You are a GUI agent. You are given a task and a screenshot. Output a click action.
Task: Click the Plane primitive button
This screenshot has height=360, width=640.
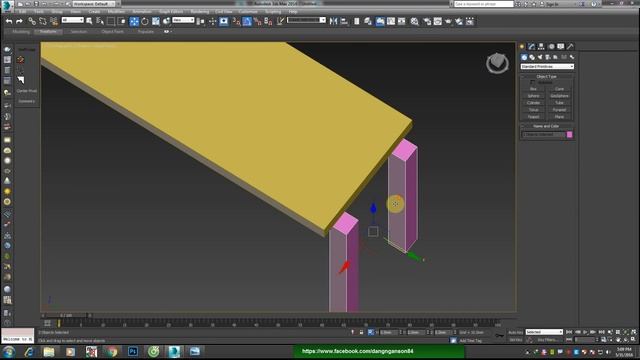[x=559, y=117]
